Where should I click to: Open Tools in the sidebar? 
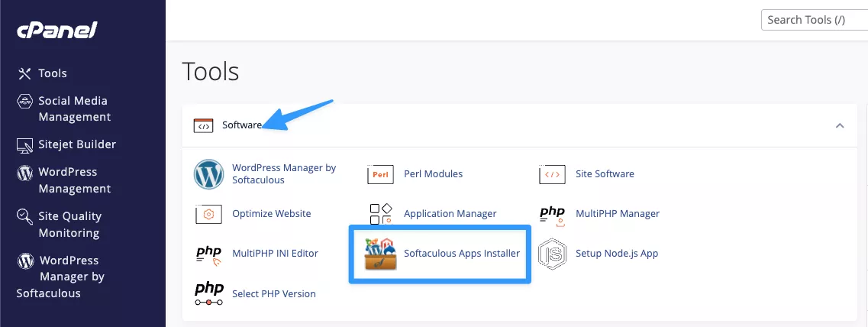(x=53, y=73)
